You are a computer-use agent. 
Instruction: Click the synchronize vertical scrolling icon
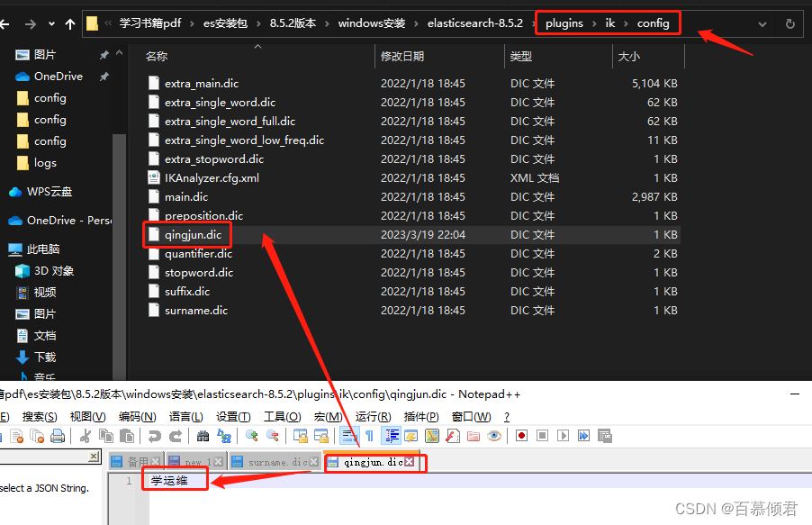click(x=301, y=437)
